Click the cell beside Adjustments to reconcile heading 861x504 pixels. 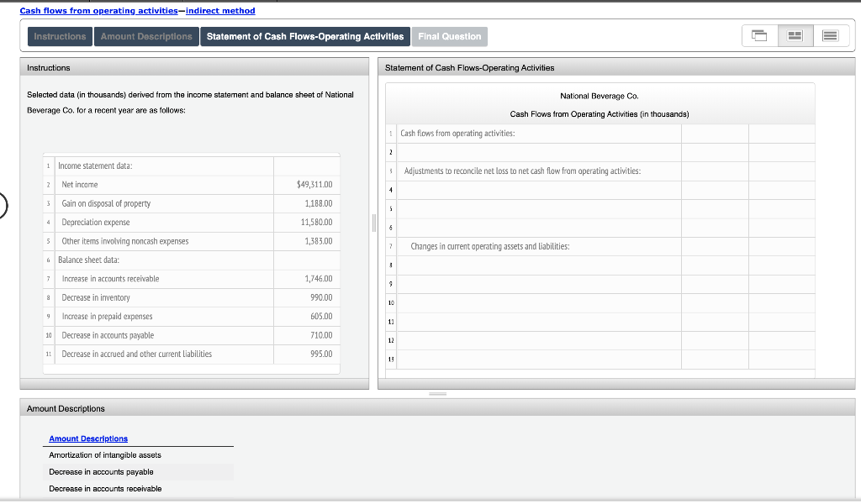click(713, 171)
